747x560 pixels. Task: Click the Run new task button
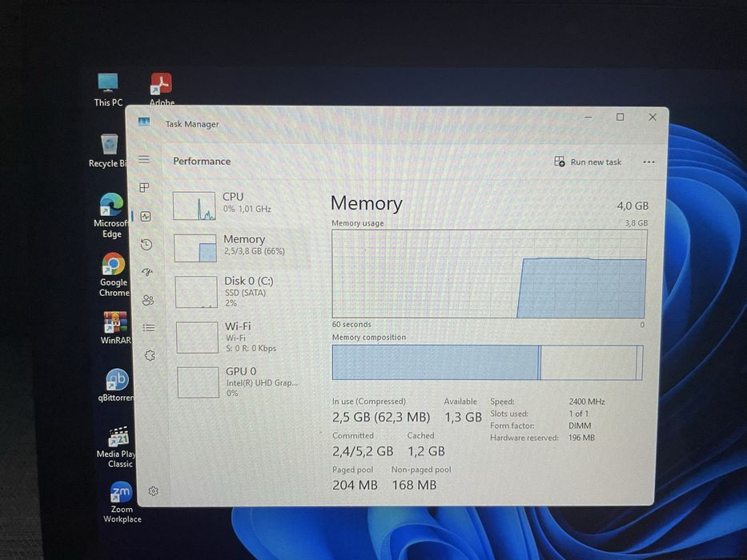(x=588, y=162)
